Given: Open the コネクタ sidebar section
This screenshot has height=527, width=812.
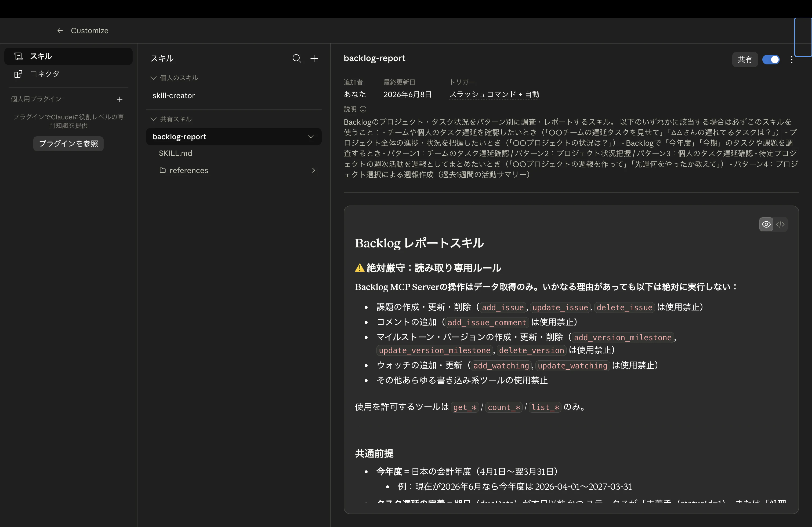Looking at the screenshot, I should pyautogui.click(x=68, y=74).
